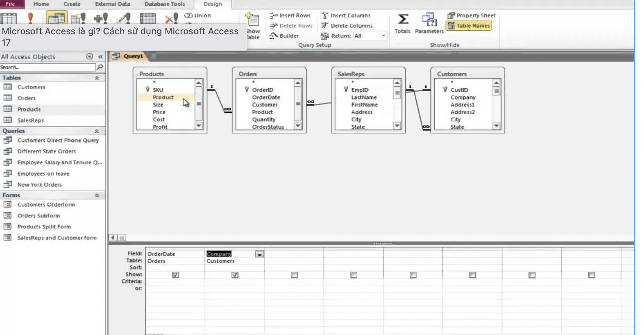644x335 pixels.
Task: Check Show box in fifth grid column
Action: tap(413, 275)
